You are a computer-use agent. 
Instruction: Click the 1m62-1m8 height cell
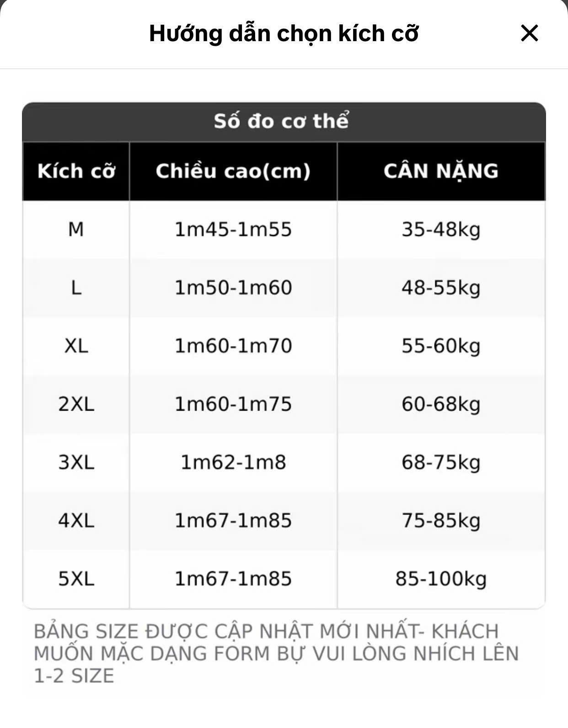click(233, 462)
